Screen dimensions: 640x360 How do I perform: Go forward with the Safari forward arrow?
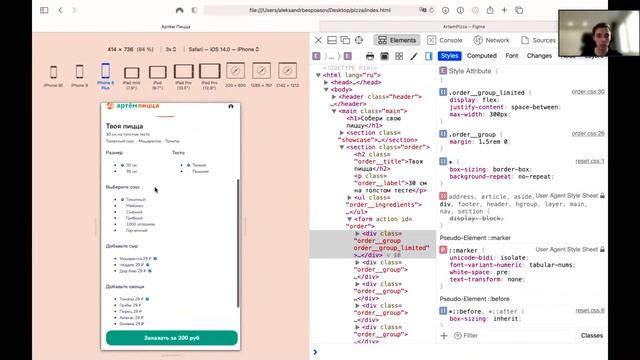pos(74,10)
